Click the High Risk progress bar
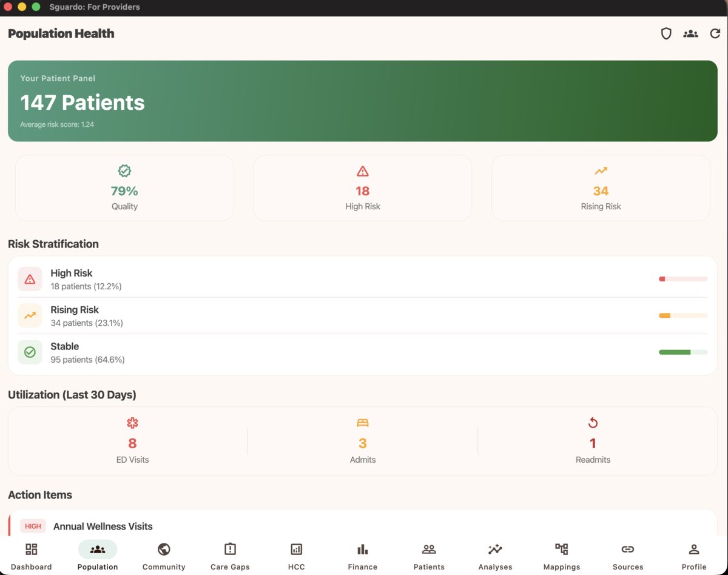Image resolution: width=728 pixels, height=575 pixels. tap(682, 279)
